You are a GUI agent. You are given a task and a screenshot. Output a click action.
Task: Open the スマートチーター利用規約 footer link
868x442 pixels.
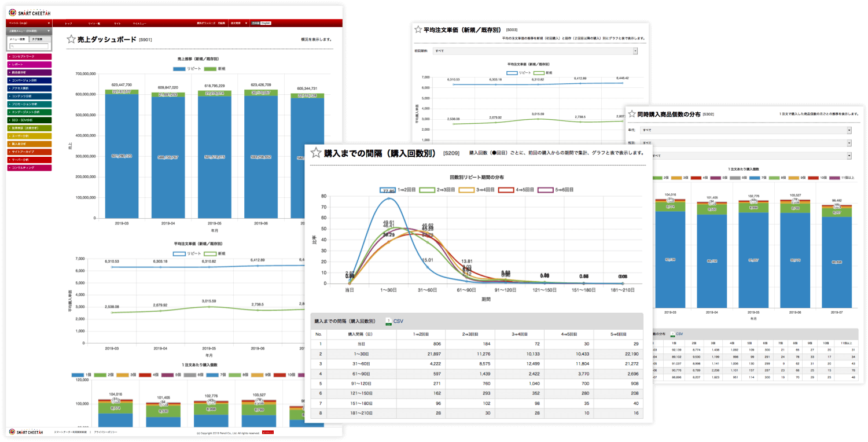71,432
